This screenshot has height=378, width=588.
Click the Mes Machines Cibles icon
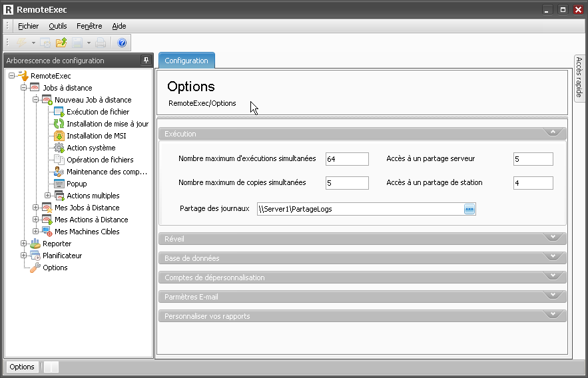pyautogui.click(x=47, y=232)
